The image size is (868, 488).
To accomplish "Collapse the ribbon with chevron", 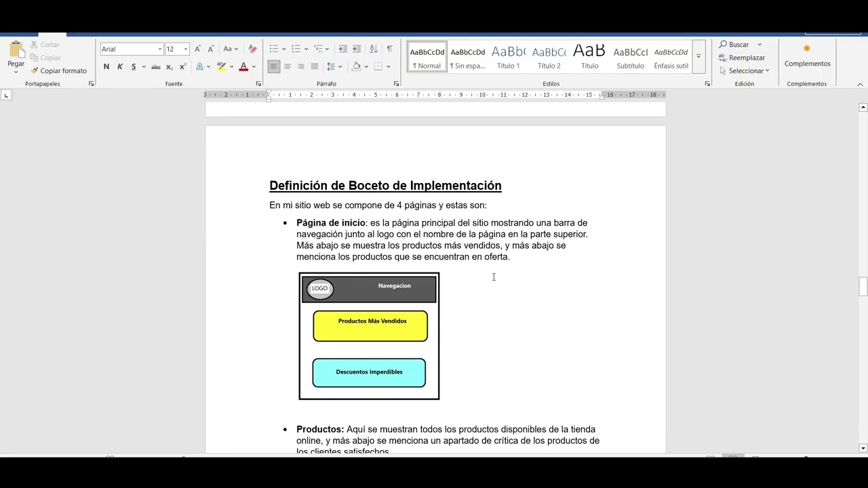I will point(860,84).
